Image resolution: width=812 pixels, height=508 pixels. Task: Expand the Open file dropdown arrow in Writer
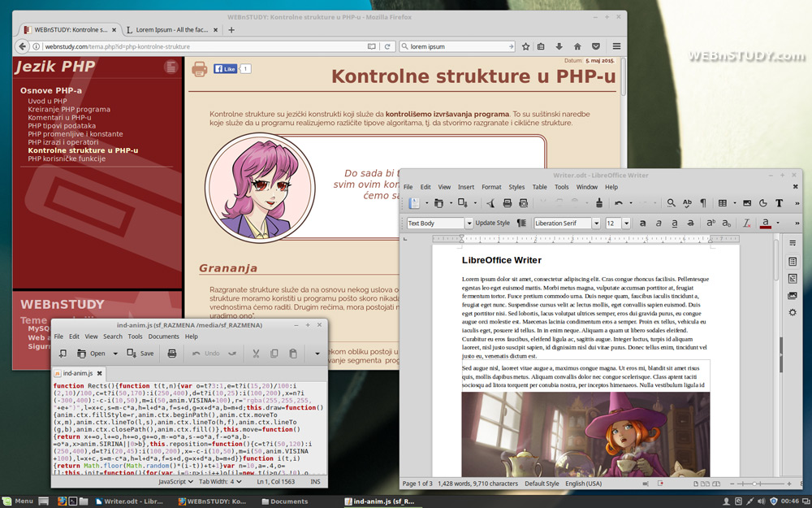[451, 203]
